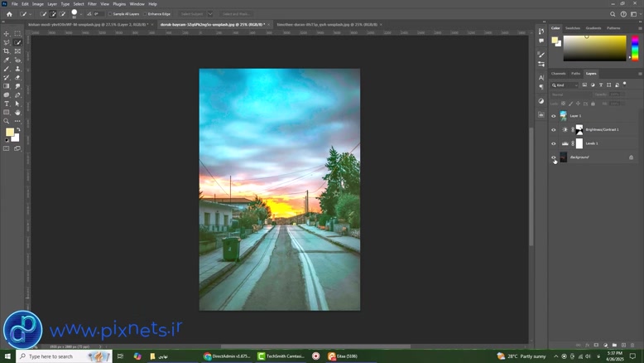
Task: Swap foreground and background colors arrow
Action: 18,129
